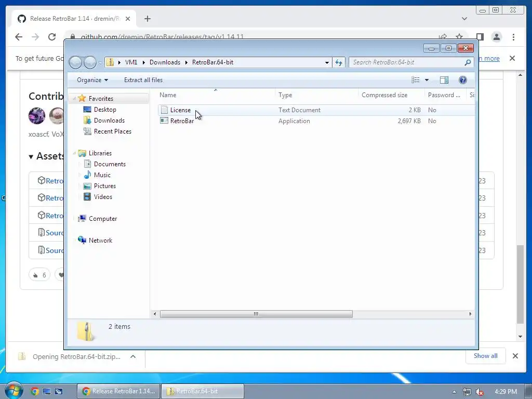
Task: Select Network in navigation pane
Action: tap(100, 240)
